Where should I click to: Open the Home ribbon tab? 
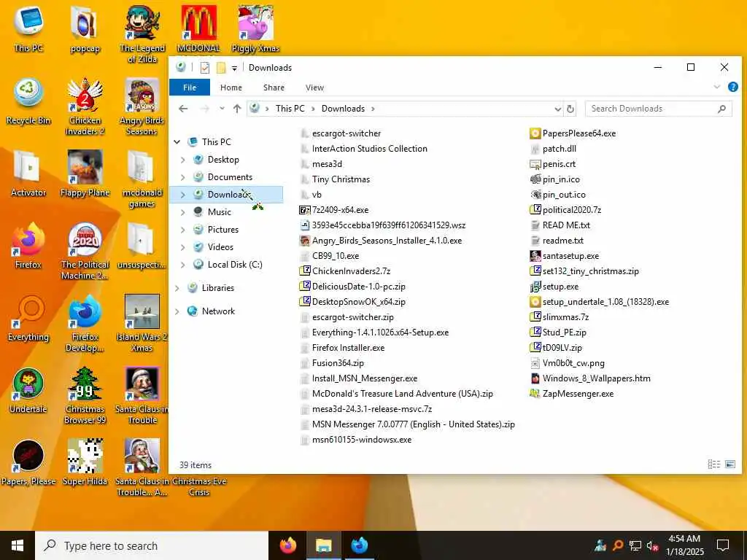tap(231, 87)
